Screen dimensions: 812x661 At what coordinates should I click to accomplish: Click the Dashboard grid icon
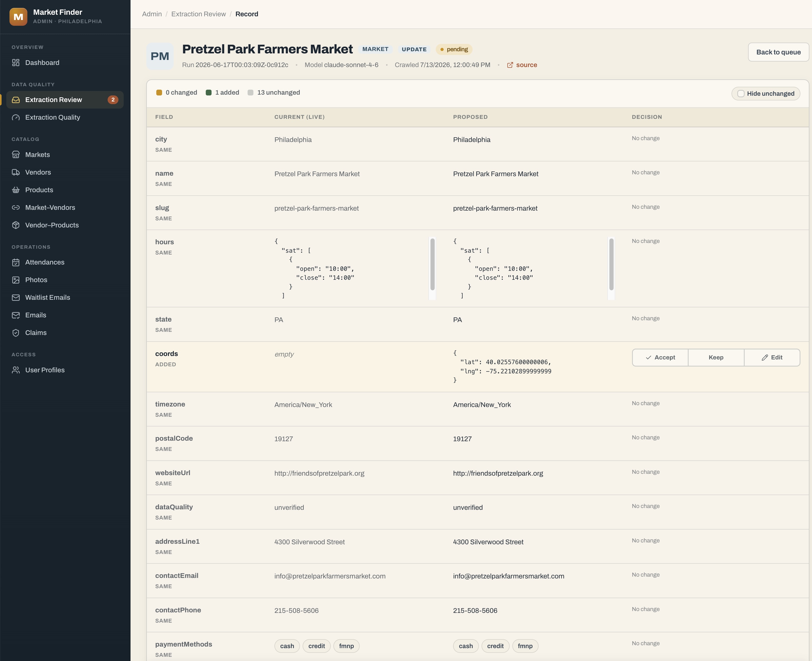point(16,62)
